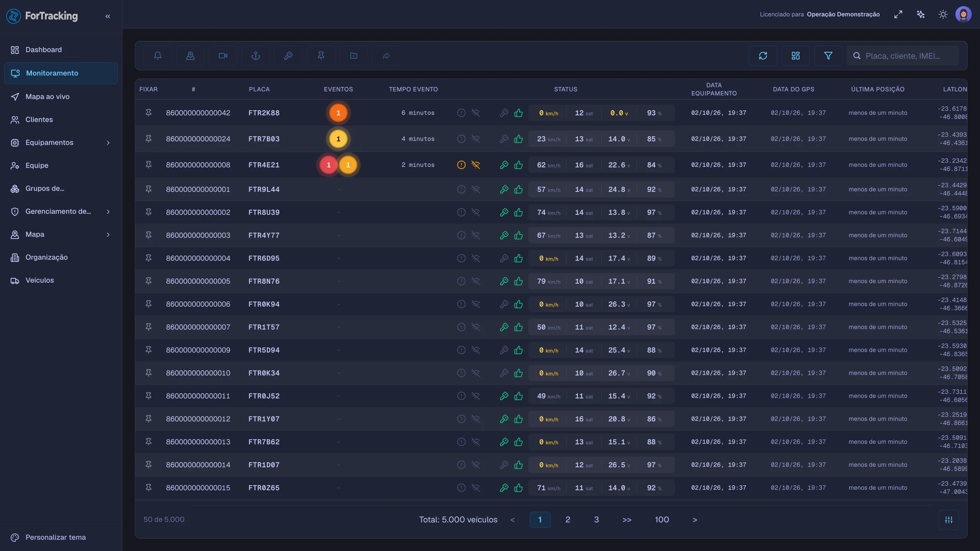Click the refresh data icon
This screenshot has height=551, width=980.
(763, 56)
